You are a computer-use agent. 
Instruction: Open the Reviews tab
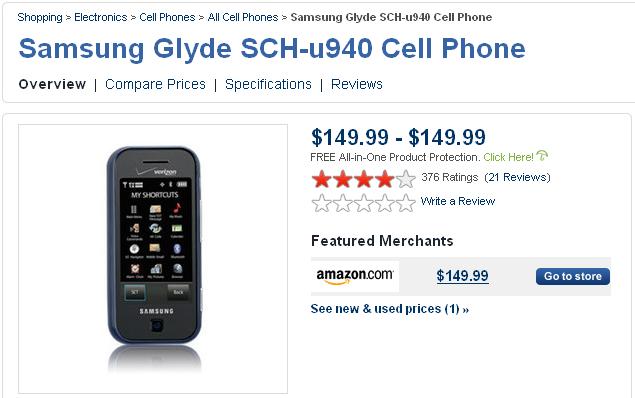[x=356, y=84]
